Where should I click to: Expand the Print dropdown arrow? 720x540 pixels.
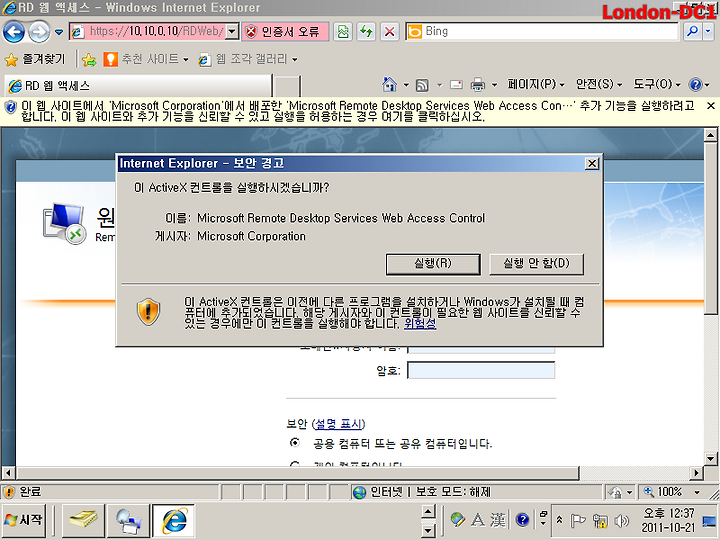494,85
